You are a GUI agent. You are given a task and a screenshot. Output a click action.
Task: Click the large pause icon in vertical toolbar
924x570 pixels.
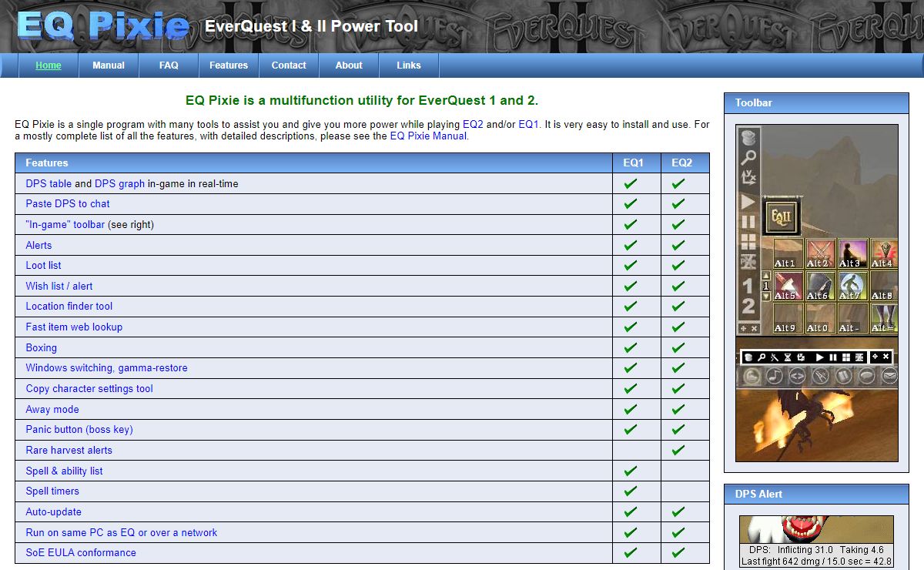click(x=748, y=222)
